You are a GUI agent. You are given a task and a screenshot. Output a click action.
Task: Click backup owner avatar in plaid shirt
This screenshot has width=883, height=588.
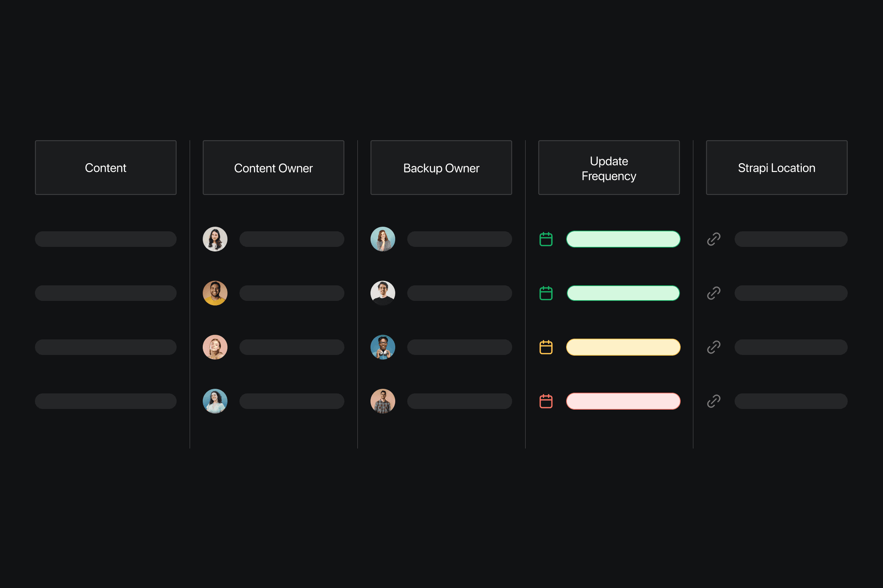point(383,401)
